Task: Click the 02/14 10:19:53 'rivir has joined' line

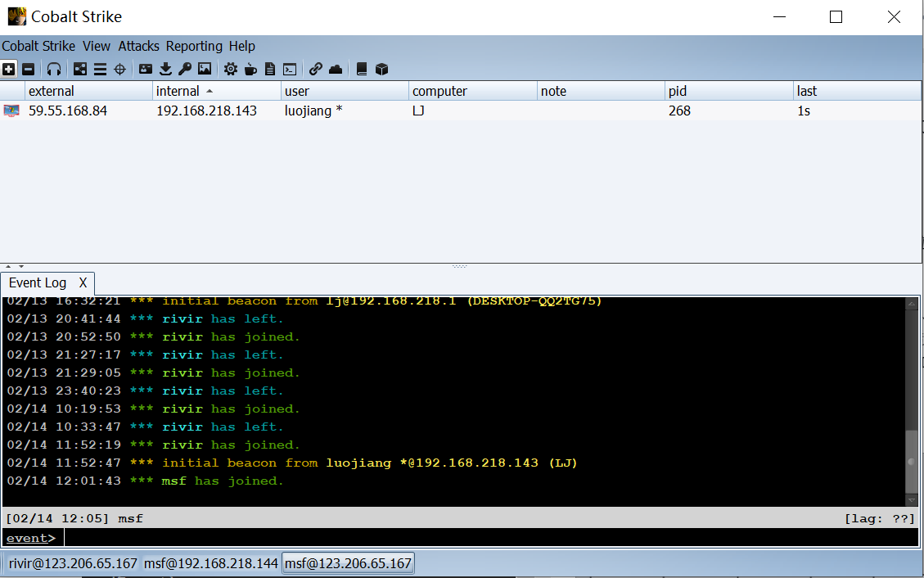Action: (153, 409)
